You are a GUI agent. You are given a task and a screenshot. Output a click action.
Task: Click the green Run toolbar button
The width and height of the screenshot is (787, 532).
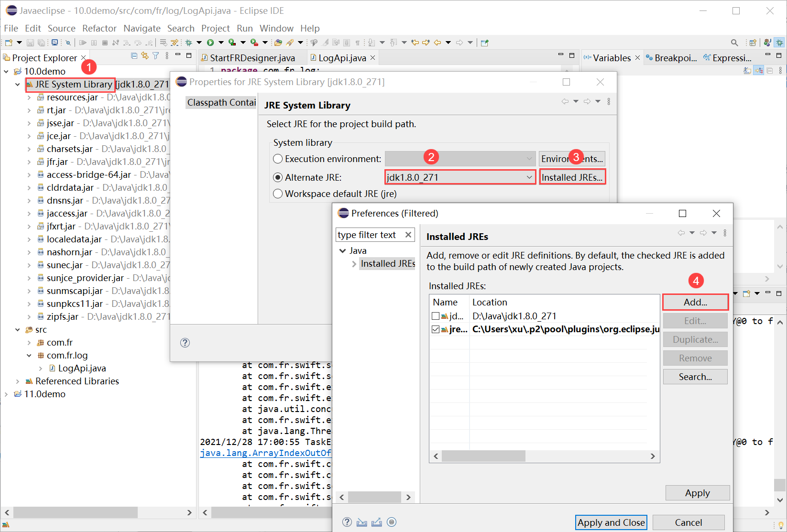(210, 43)
